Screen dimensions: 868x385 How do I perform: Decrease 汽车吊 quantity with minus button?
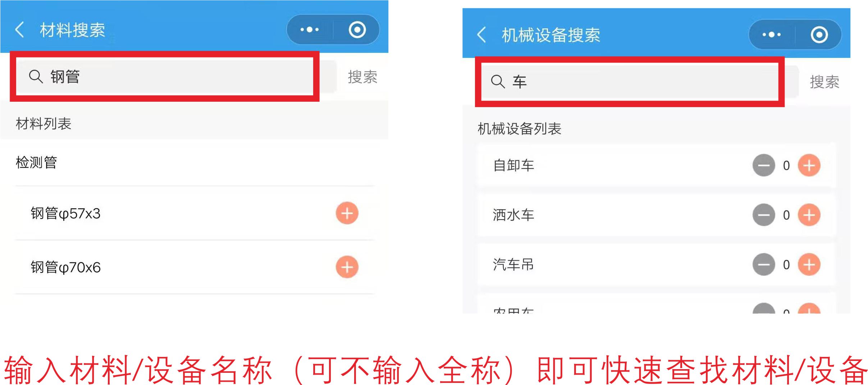[764, 265]
